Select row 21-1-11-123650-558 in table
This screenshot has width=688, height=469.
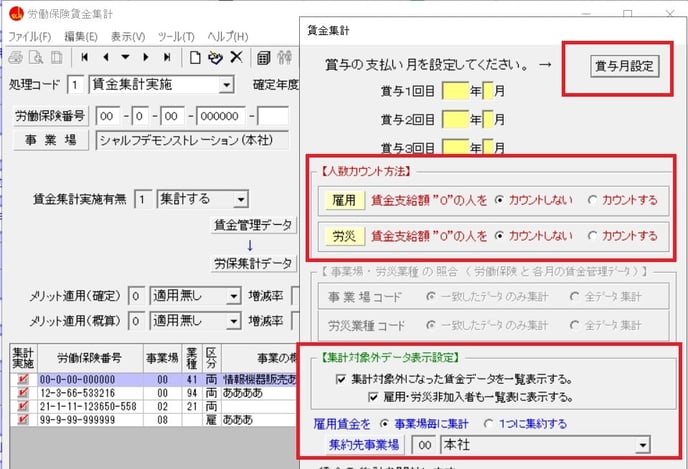(154, 406)
